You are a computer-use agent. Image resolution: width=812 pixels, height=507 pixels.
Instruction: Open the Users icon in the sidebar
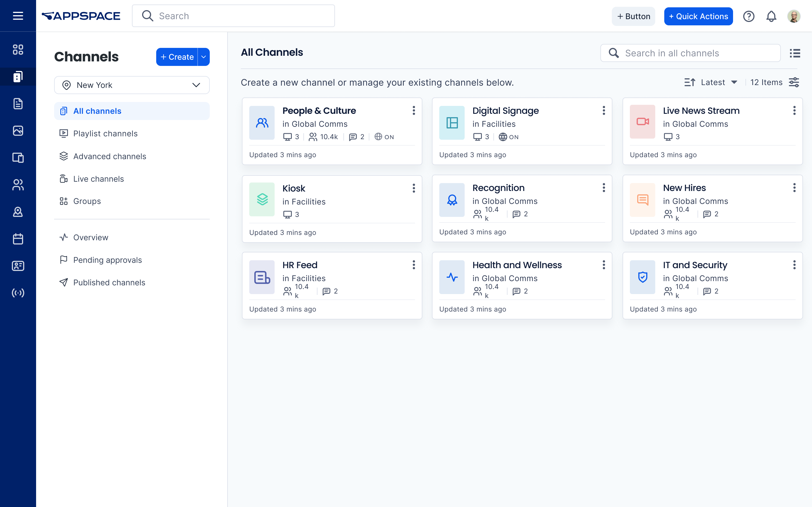tap(18, 185)
